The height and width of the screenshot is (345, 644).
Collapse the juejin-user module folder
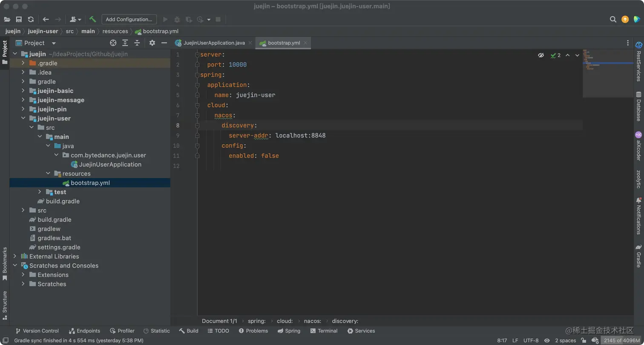23,118
